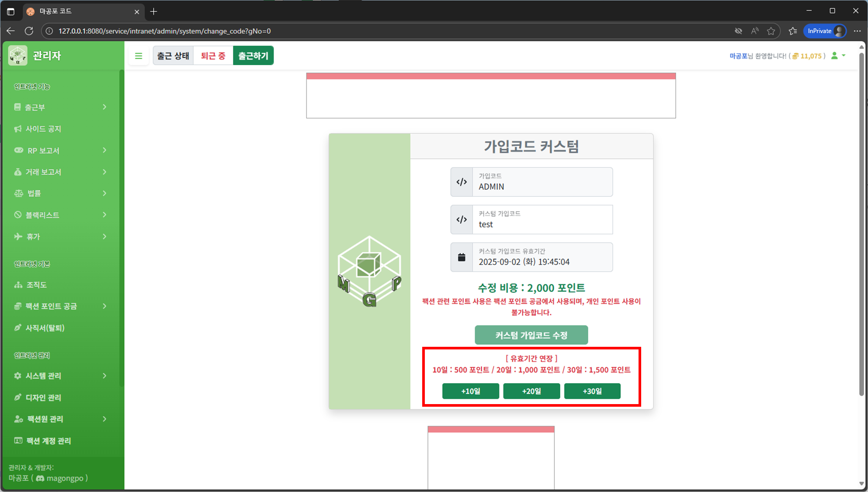
Task: Open 사직서(탈퇴) in sidebar
Action: pos(60,328)
